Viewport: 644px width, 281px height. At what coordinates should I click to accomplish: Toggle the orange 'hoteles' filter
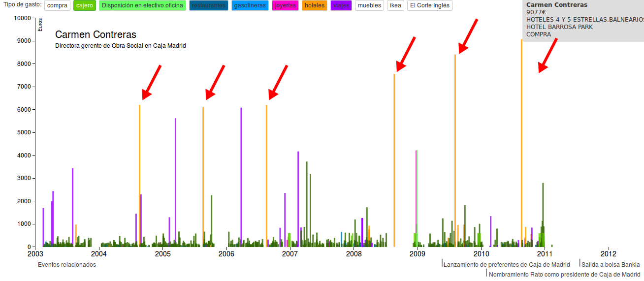point(315,5)
